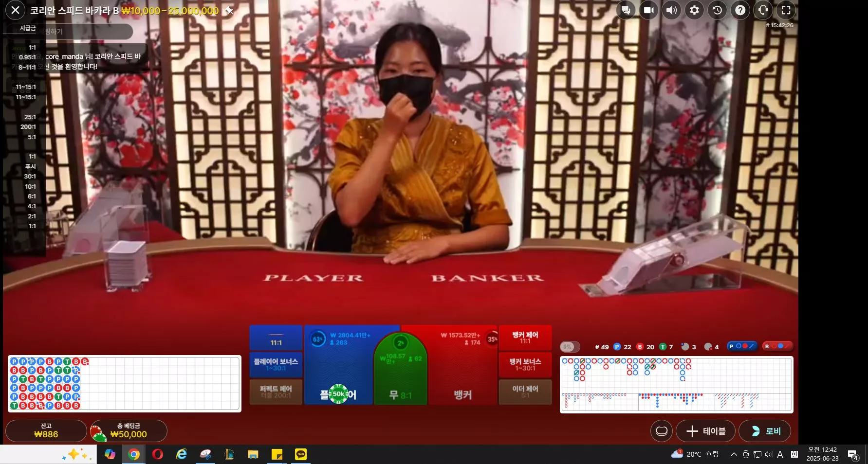Click Banker next-result prediction button
The height and width of the screenshot is (464, 868).
pos(777,346)
